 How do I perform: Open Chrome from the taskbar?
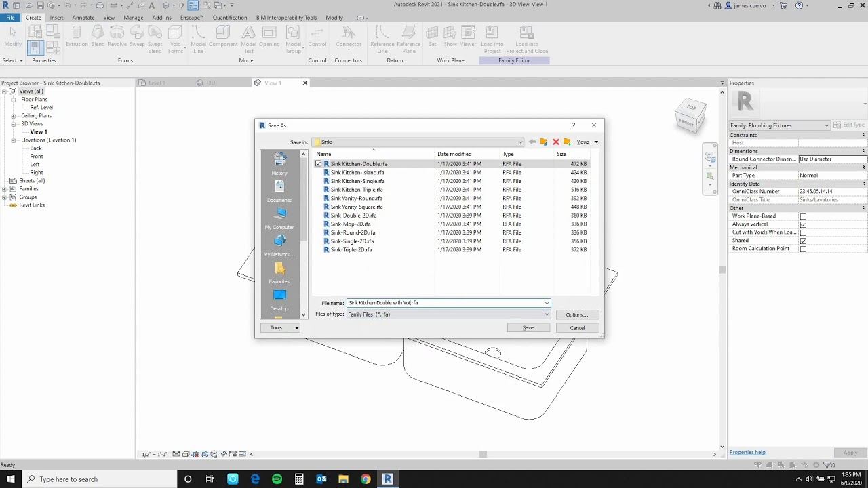click(x=366, y=479)
